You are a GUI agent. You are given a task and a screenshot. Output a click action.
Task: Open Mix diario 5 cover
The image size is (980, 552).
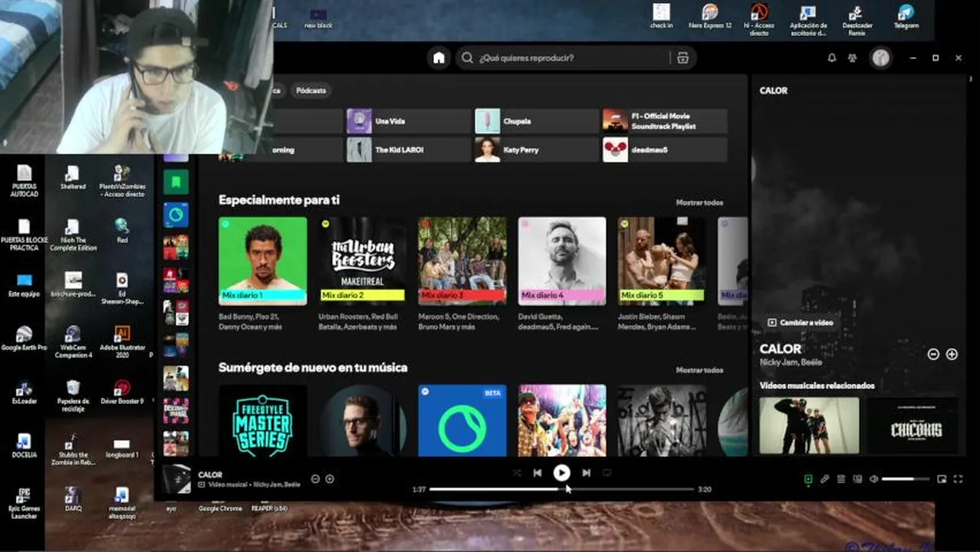[662, 261]
